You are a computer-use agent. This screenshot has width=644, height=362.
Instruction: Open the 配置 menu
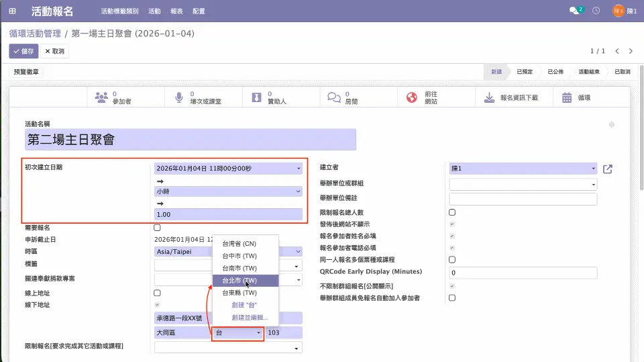tap(199, 11)
